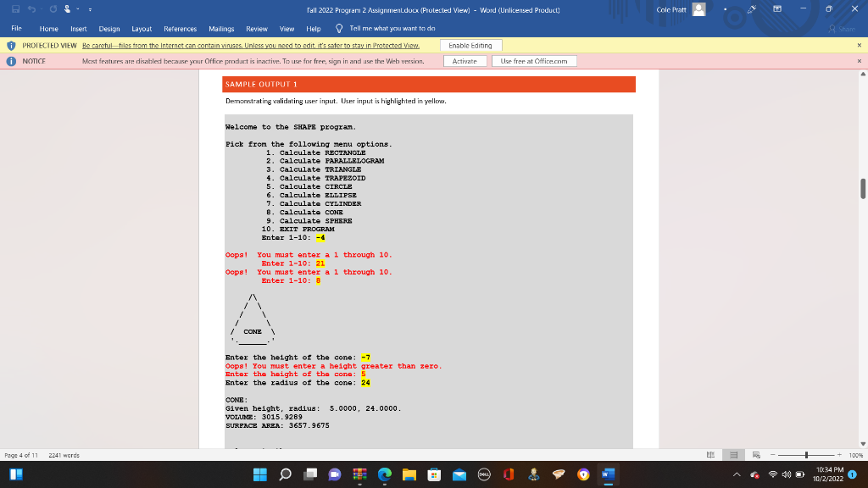Select the Read Mode view icon

(x=711, y=454)
